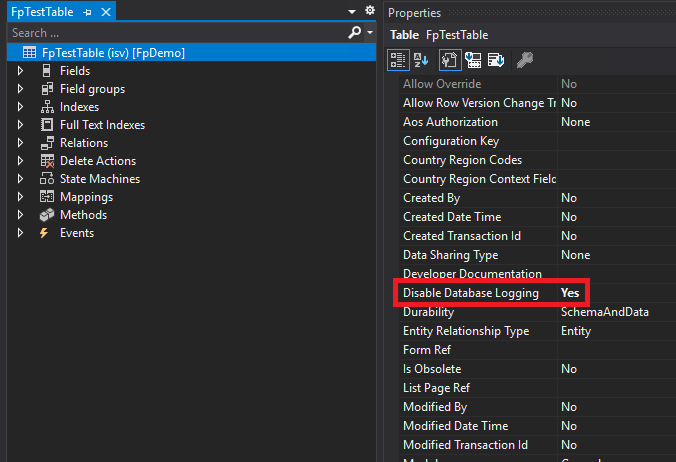The width and height of the screenshot is (676, 462).
Task: Open the gear settings icon above designer
Action: pyautogui.click(x=369, y=10)
